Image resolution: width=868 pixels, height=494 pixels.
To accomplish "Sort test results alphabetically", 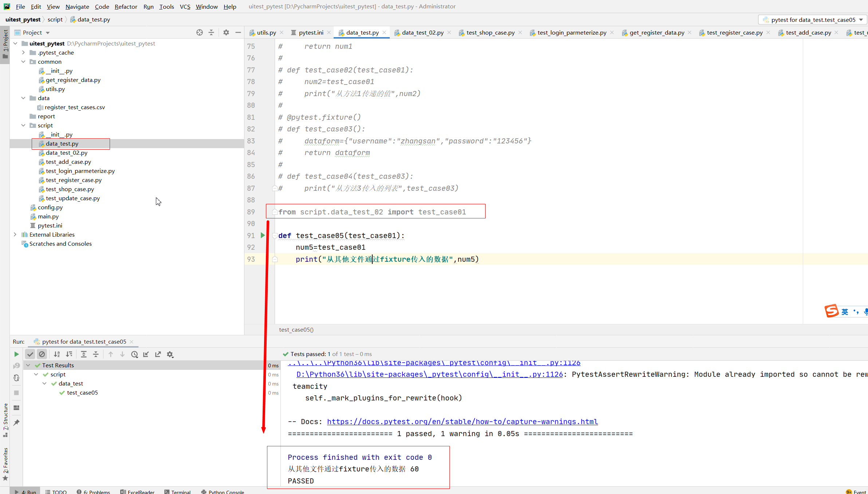I will click(x=57, y=354).
